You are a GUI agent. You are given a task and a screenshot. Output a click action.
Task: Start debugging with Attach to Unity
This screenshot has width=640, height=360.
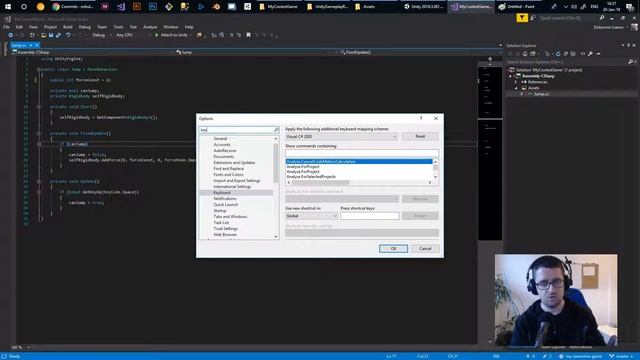pyautogui.click(x=171, y=35)
